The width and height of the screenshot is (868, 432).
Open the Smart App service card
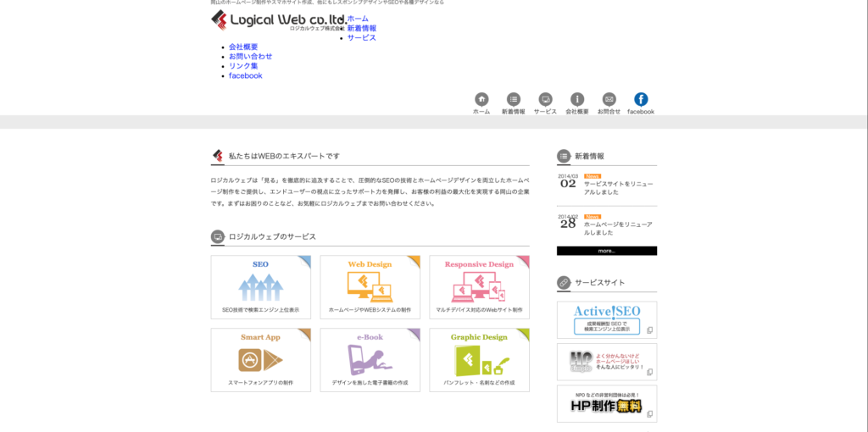tap(261, 360)
